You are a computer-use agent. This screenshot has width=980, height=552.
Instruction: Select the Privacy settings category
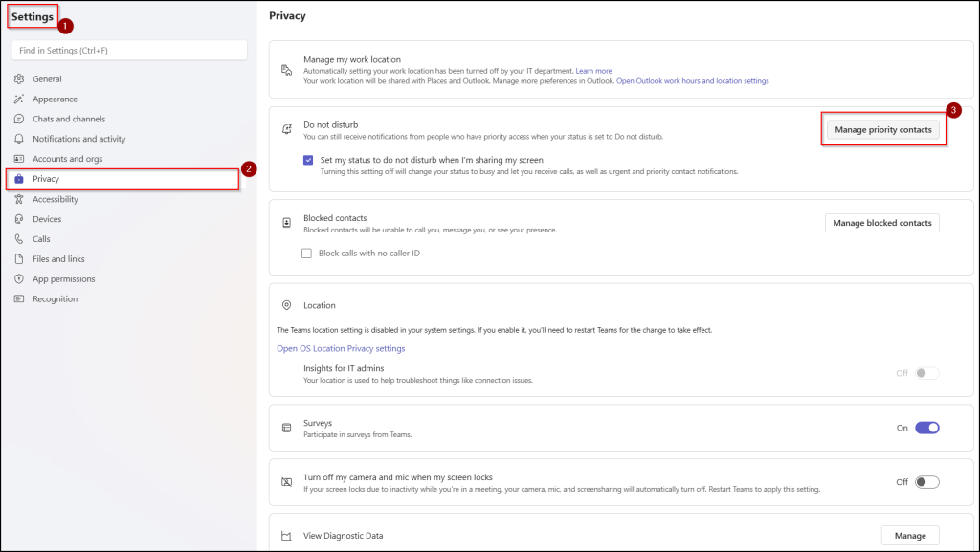[x=122, y=179]
